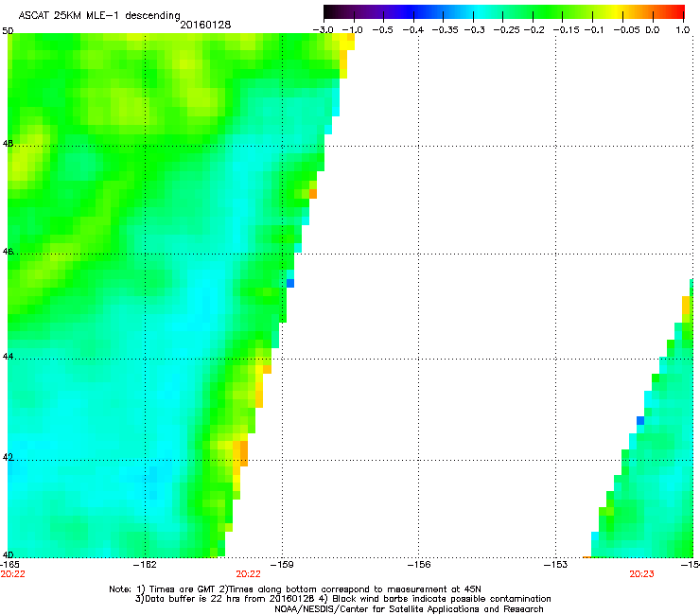Click the latitude label "40"
Screen dimensions: 700x615
pos(8,555)
